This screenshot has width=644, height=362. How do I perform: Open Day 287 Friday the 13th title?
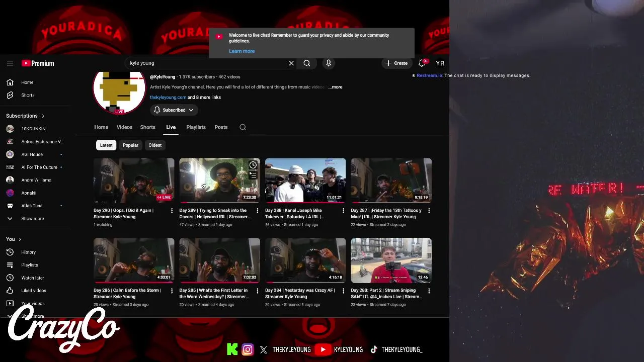(x=386, y=214)
